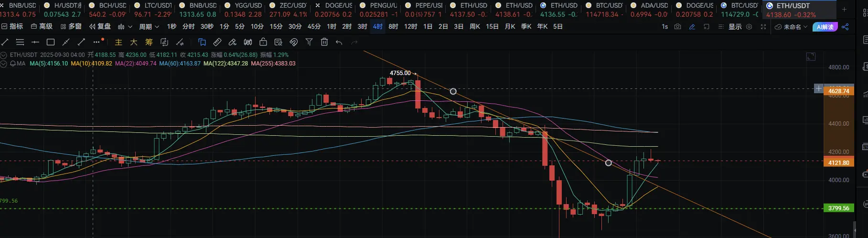
Task: Click the 筹 chip distribution shortcut
Action: pos(149,42)
